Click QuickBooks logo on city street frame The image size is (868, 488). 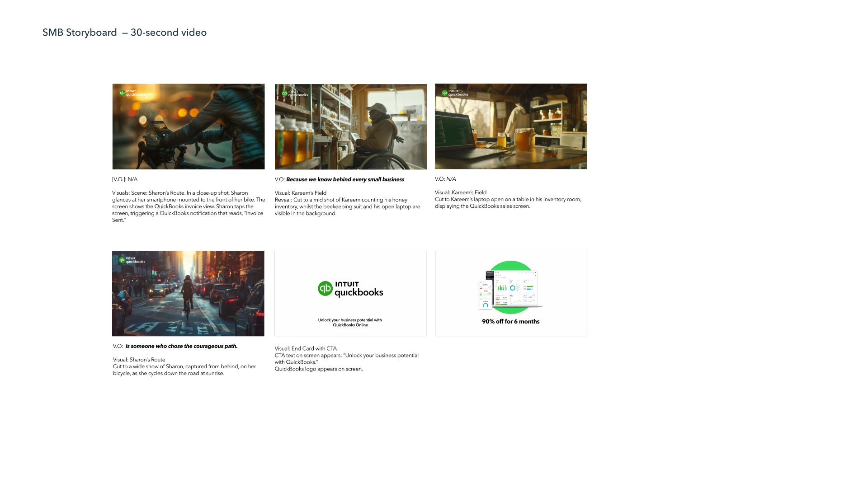click(132, 260)
